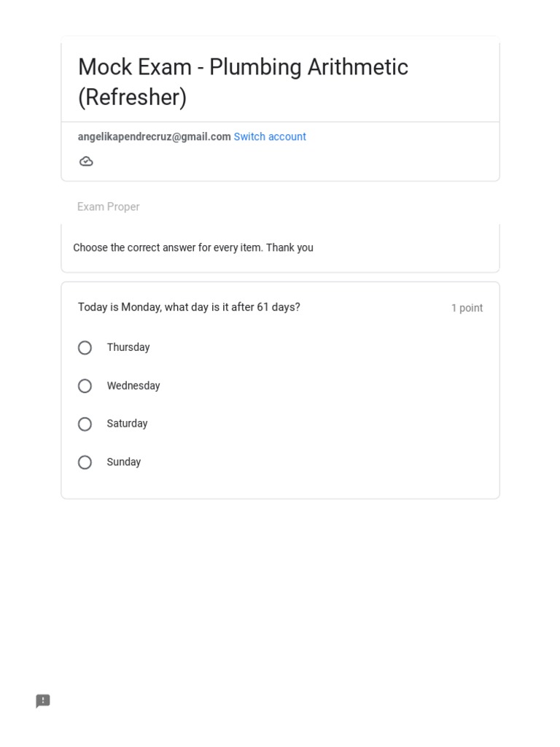Click the Wednesday answer label text
Screen dimensions: 560x747
click(x=133, y=386)
